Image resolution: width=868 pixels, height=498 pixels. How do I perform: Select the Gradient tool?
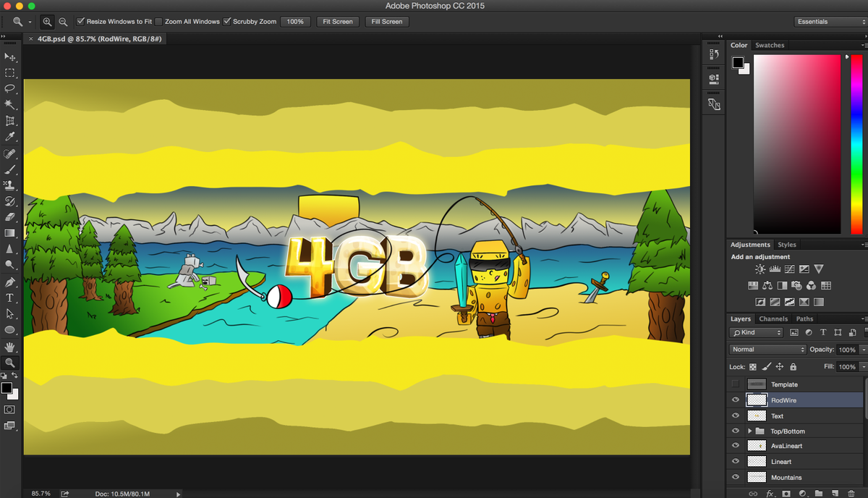click(x=10, y=233)
